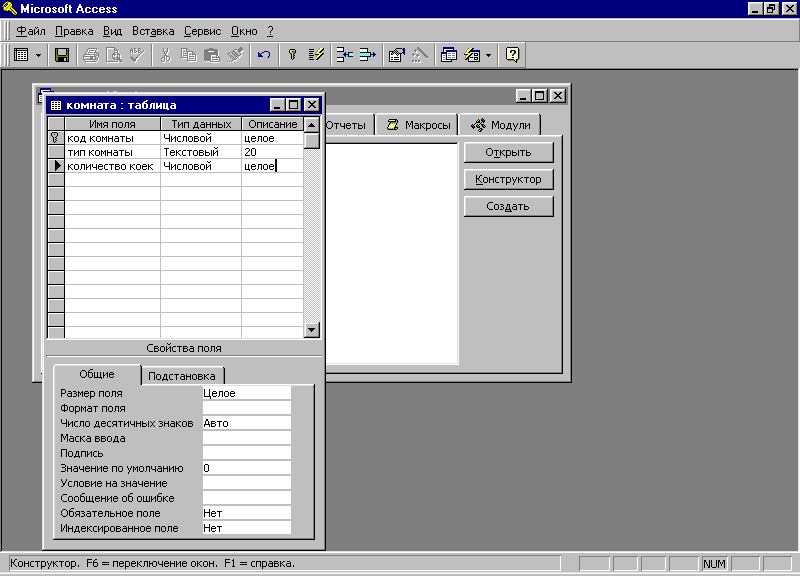The image size is (800, 576).
Task: Click description '20' cell
Action: click(x=272, y=152)
